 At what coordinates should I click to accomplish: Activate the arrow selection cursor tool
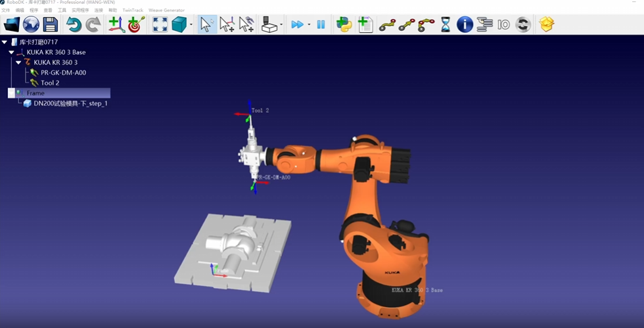pyautogui.click(x=206, y=25)
